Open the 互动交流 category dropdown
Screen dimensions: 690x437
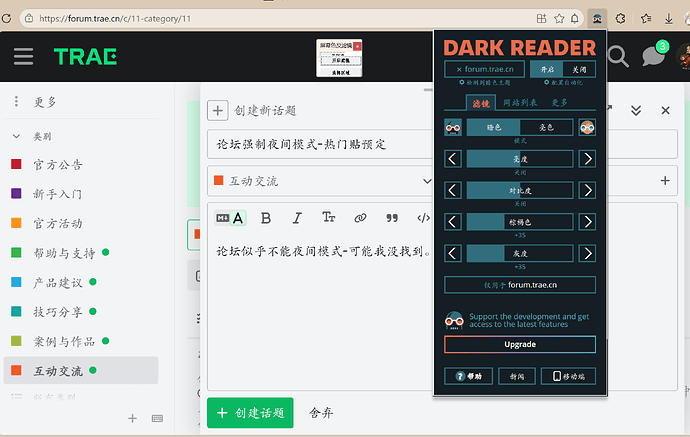321,181
